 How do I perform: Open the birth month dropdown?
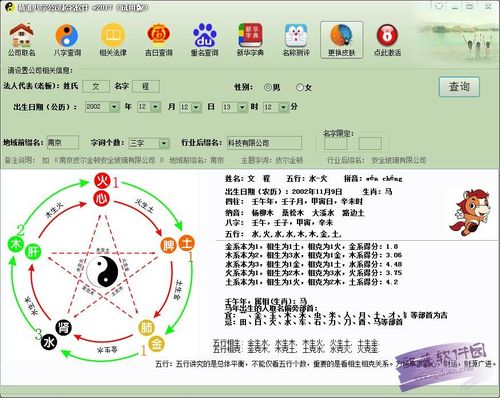coord(155,107)
